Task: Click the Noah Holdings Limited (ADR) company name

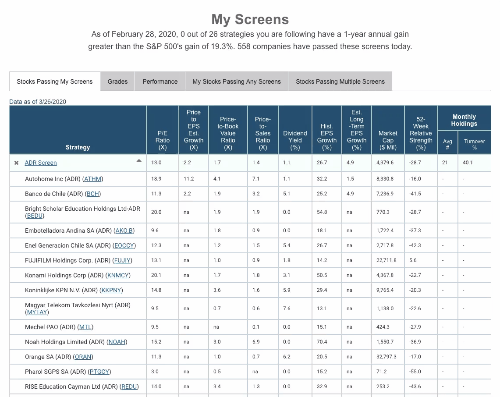Action: point(65,342)
